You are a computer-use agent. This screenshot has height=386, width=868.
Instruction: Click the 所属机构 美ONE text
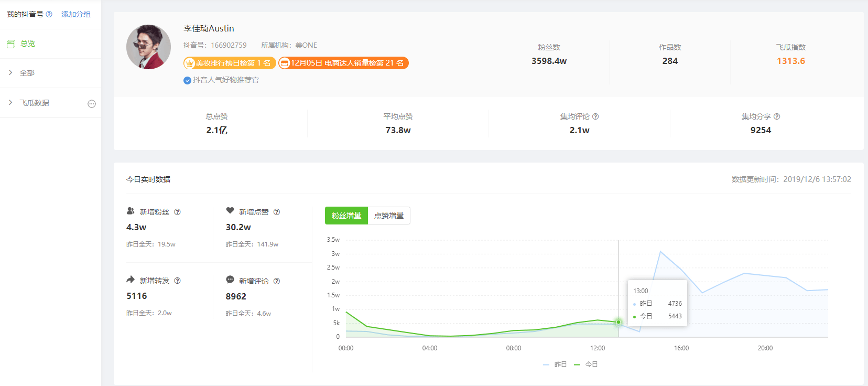click(289, 46)
